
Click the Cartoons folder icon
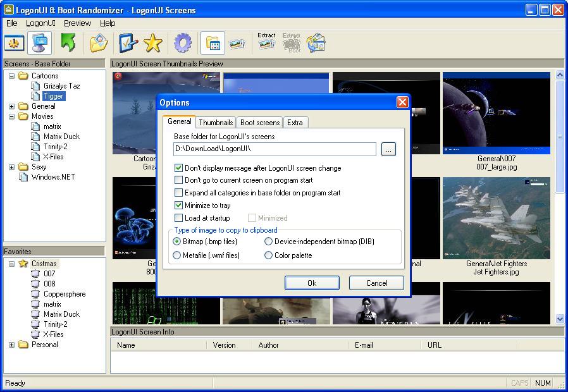coord(23,76)
